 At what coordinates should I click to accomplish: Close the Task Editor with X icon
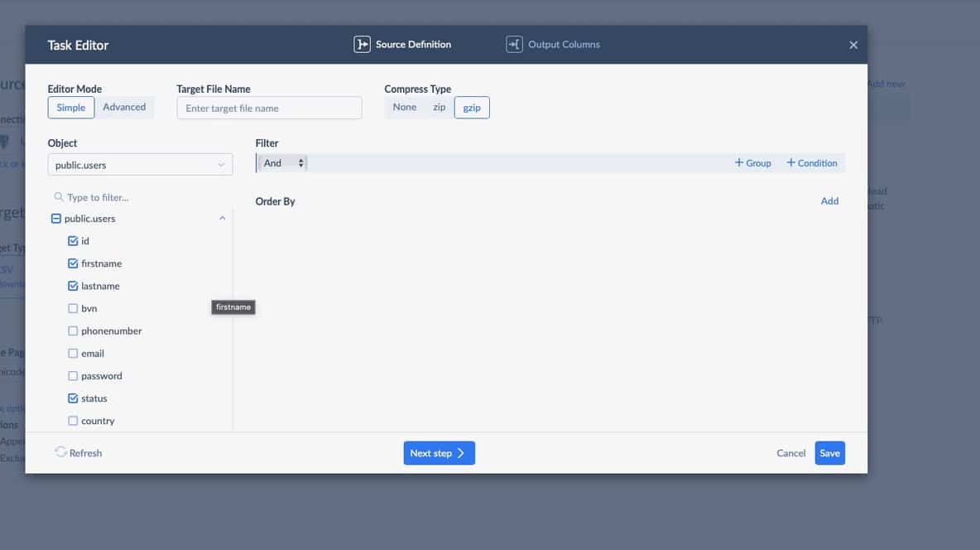click(x=853, y=46)
